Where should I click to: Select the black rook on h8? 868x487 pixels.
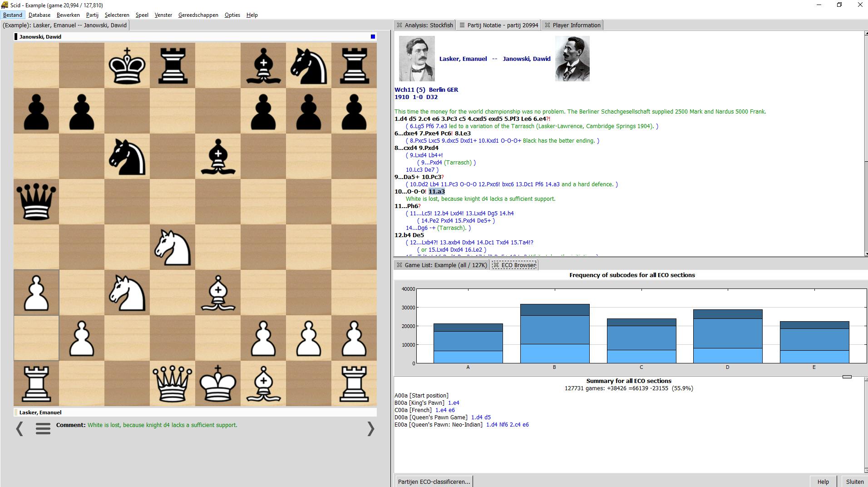(x=354, y=65)
